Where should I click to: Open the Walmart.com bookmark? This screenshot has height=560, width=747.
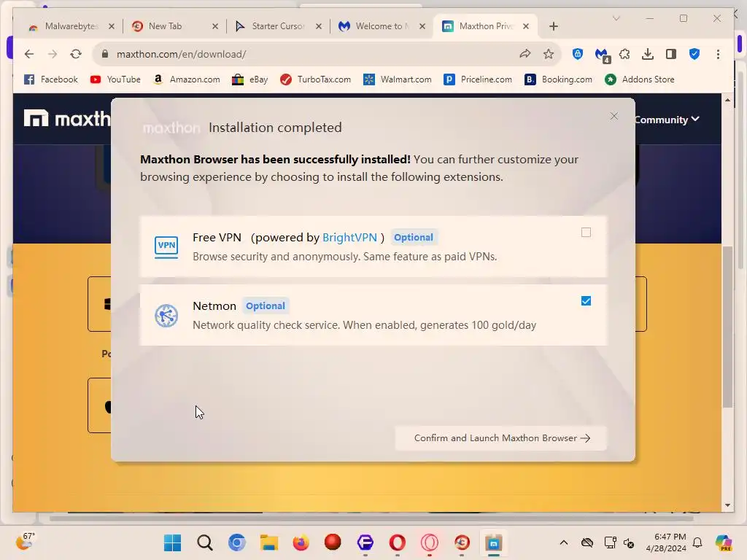(398, 79)
